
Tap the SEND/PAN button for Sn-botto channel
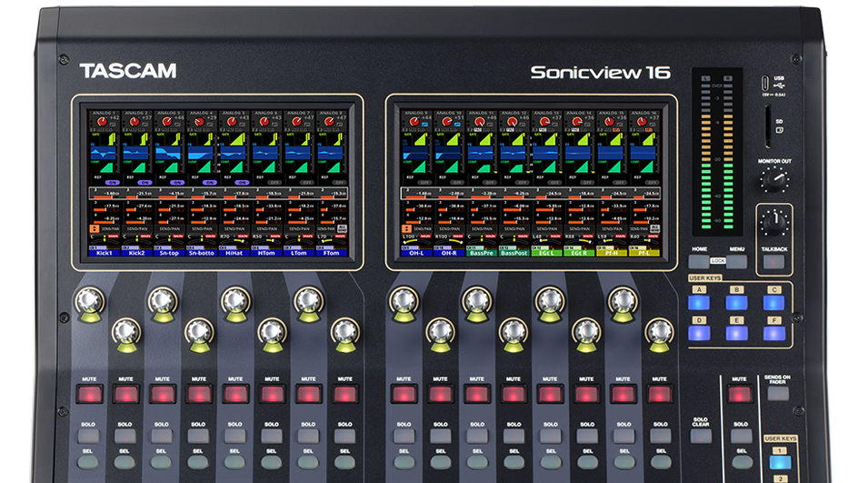pyautogui.click(x=199, y=227)
